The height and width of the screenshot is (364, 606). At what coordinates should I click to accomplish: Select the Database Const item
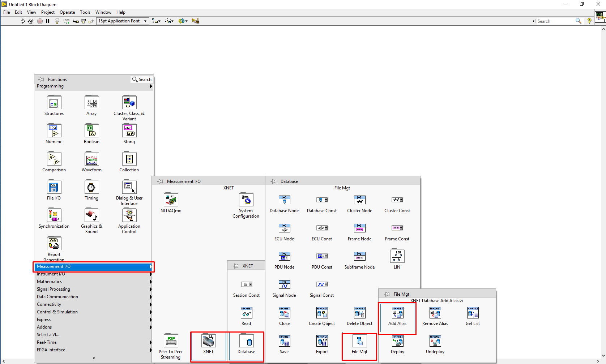[x=322, y=200]
